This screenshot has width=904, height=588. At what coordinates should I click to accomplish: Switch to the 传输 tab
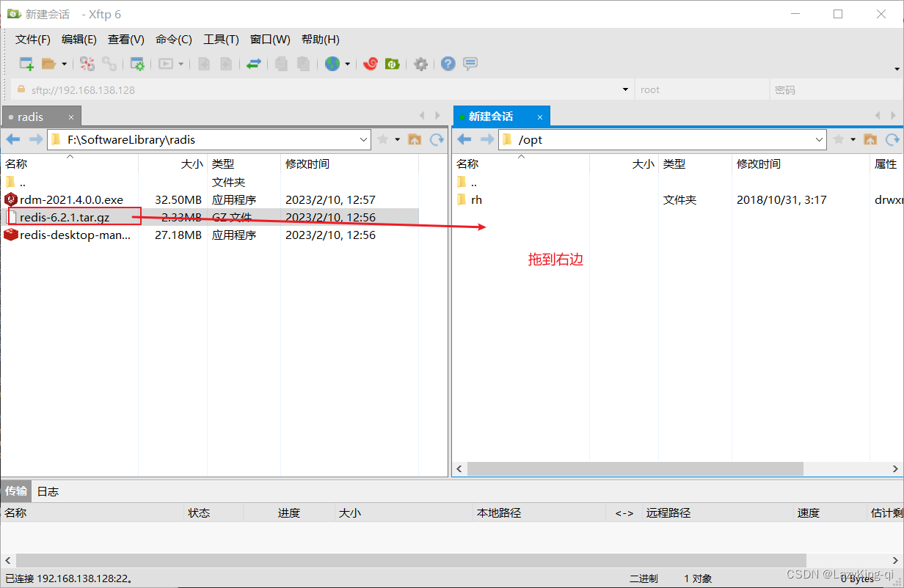click(x=16, y=491)
